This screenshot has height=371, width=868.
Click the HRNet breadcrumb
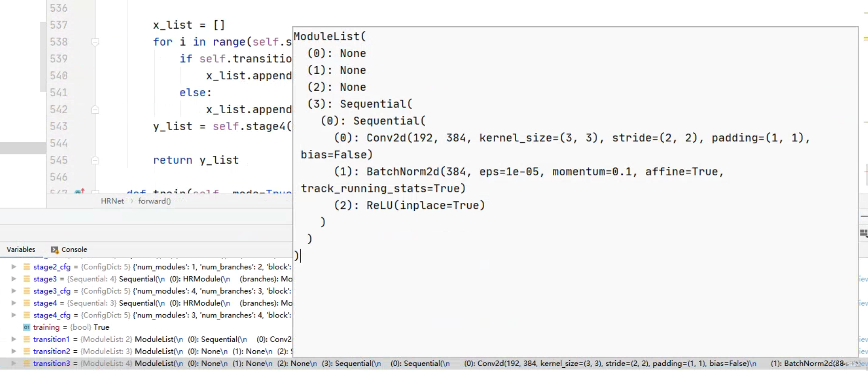(112, 201)
